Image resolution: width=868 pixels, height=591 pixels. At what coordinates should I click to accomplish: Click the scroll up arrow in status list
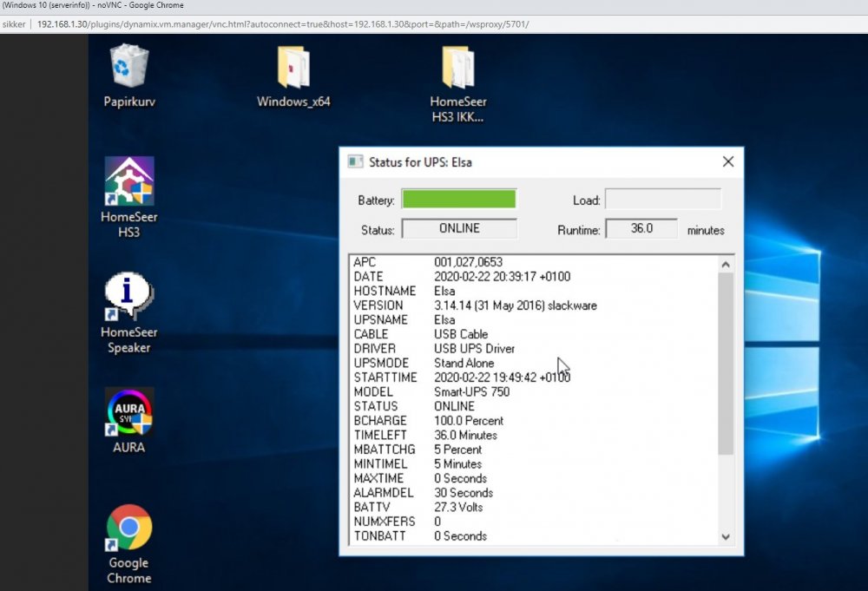tap(726, 265)
